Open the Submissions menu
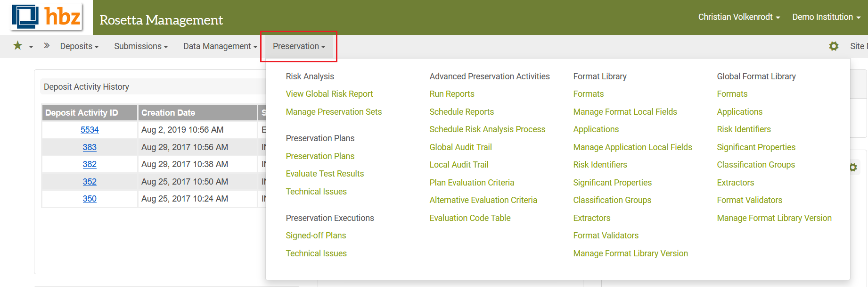 141,46
